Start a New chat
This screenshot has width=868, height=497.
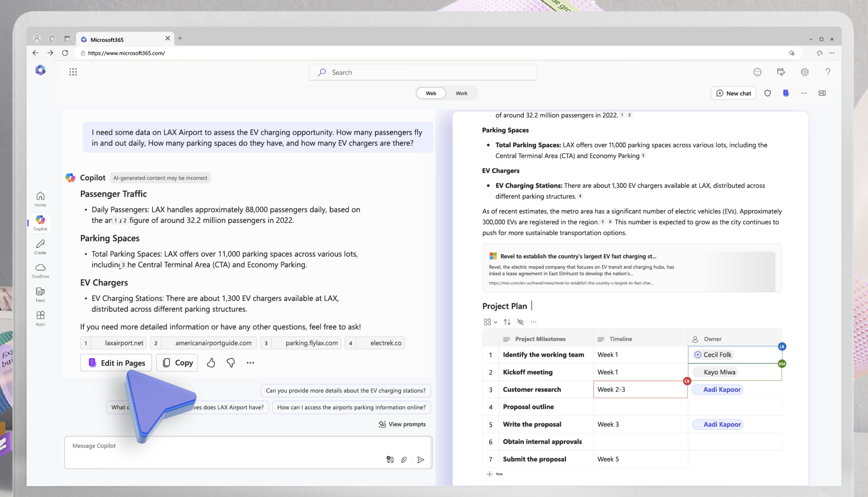733,93
